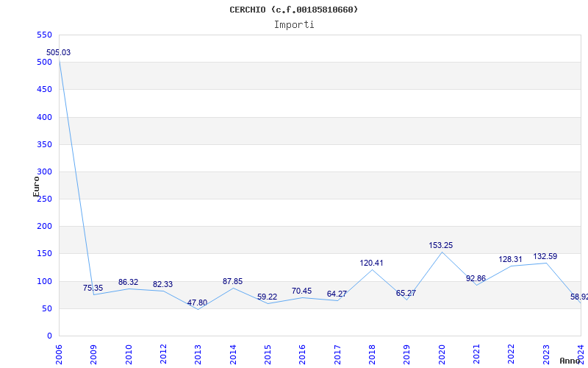588x368 pixels.
Task: Click year 2018 on x-axis
Action: point(372,354)
